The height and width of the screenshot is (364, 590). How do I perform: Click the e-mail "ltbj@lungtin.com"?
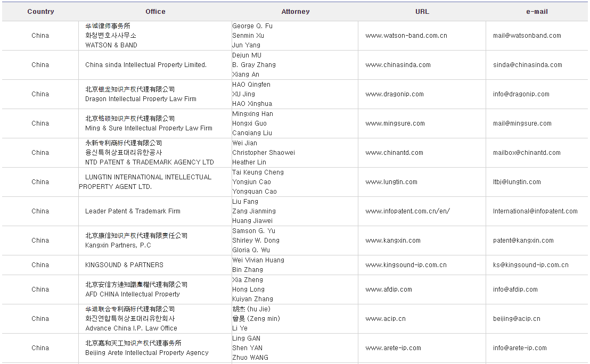[517, 183]
